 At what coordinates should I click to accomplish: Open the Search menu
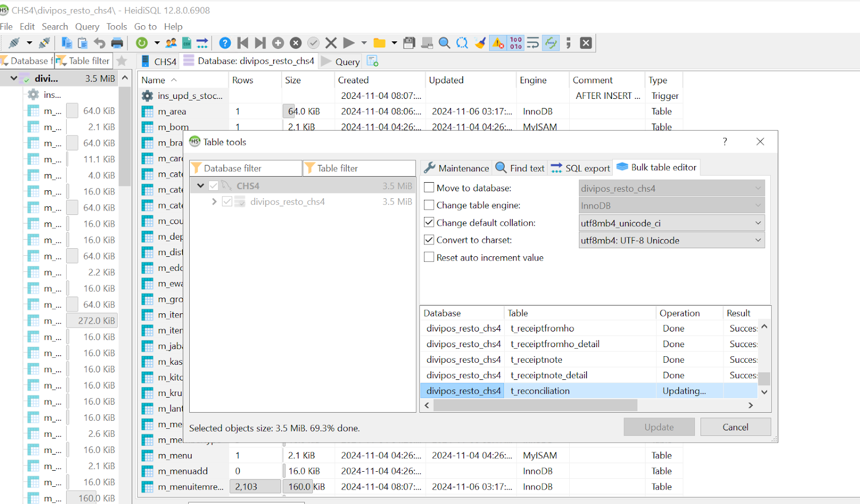coord(55,26)
